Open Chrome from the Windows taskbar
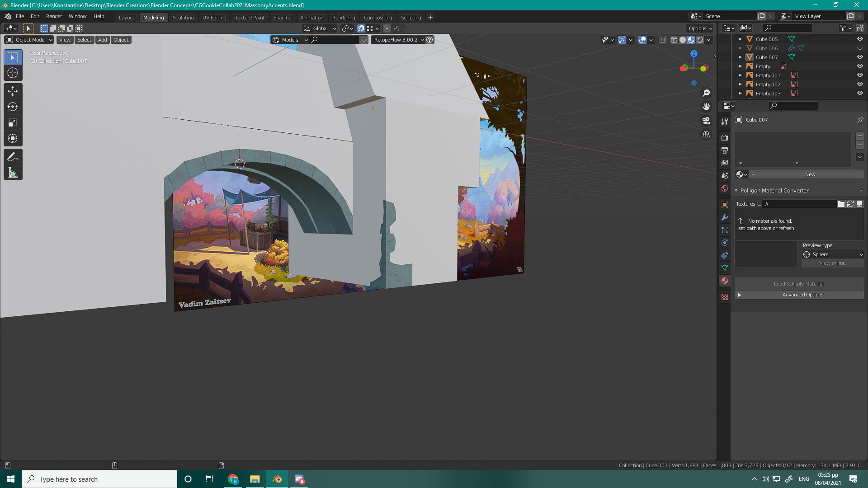Image resolution: width=868 pixels, height=488 pixels. coord(233,479)
